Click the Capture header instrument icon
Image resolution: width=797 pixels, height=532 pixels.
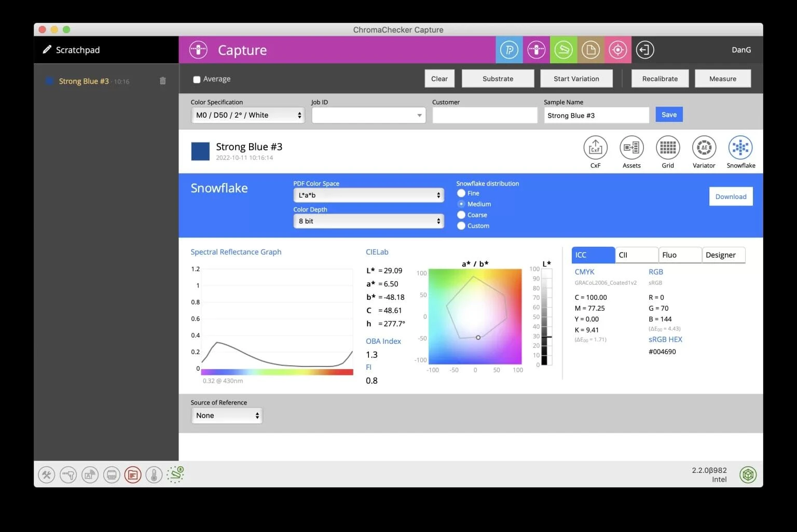[x=198, y=50]
